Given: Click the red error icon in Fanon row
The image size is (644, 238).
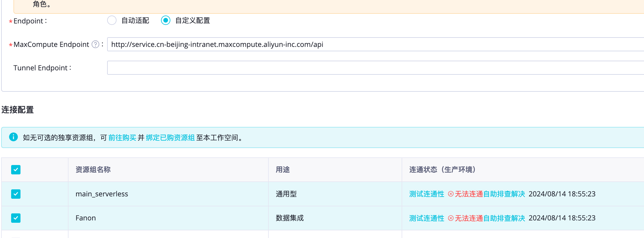Looking at the screenshot, I should (451, 218).
